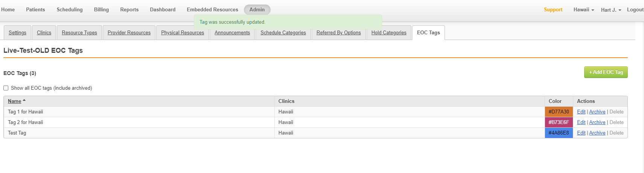Open the Billing menu
The image size is (644, 173).
coord(101,10)
